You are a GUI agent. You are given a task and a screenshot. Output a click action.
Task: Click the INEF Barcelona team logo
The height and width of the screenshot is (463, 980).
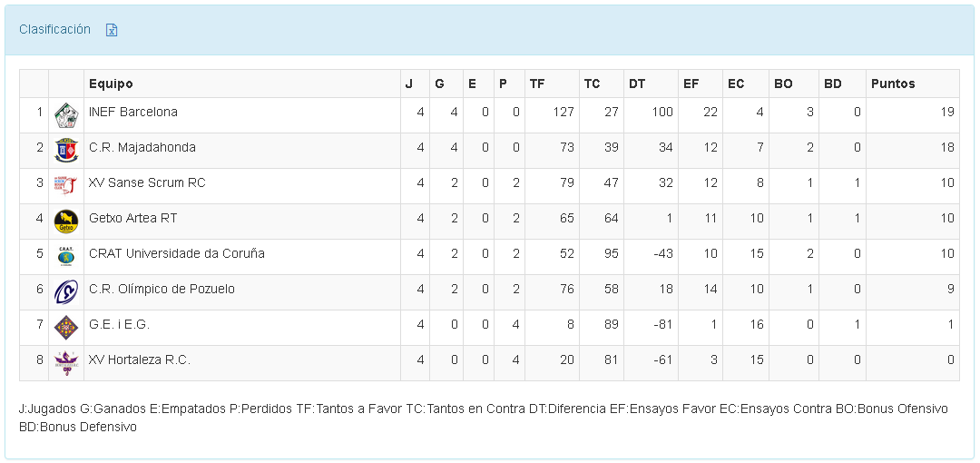66,115
